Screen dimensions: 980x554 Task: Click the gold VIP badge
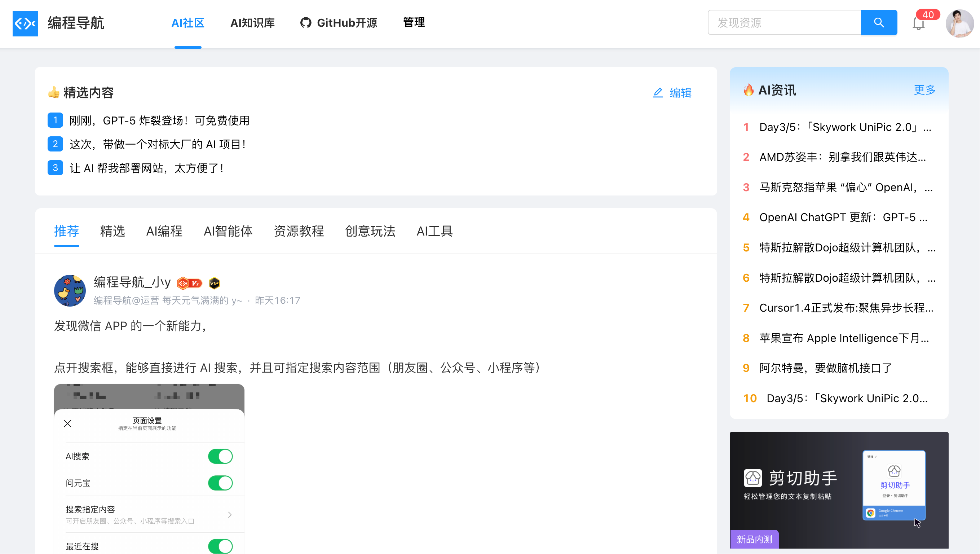pyautogui.click(x=215, y=283)
